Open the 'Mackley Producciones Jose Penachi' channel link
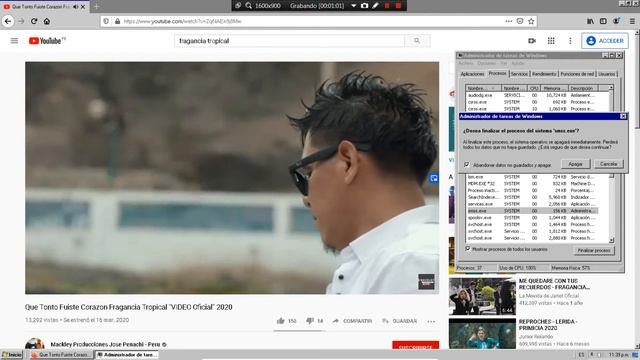The width and height of the screenshot is (640, 360). point(105,344)
